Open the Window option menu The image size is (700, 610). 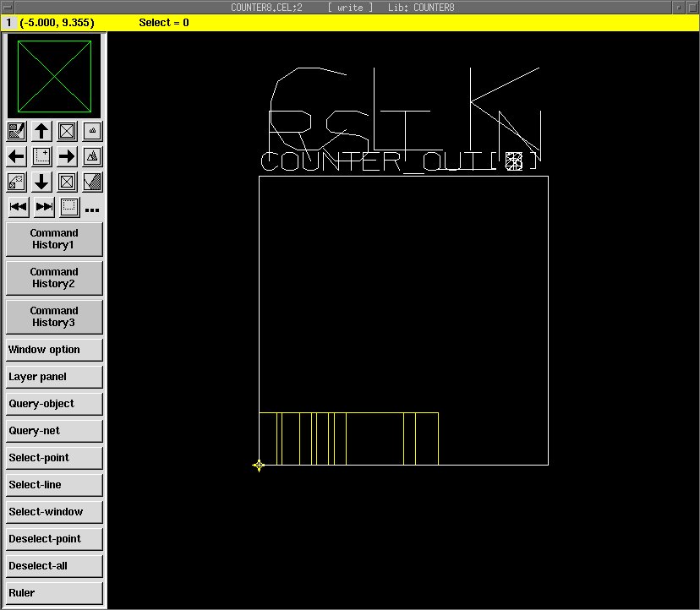click(x=54, y=350)
